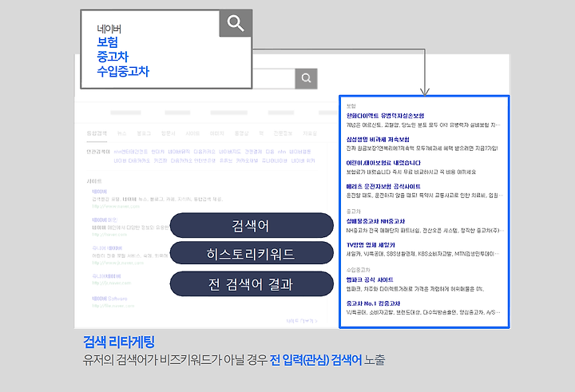Open the http://www.jr.naver.com URL link
This screenshot has height=392, width=575.
tap(117, 263)
